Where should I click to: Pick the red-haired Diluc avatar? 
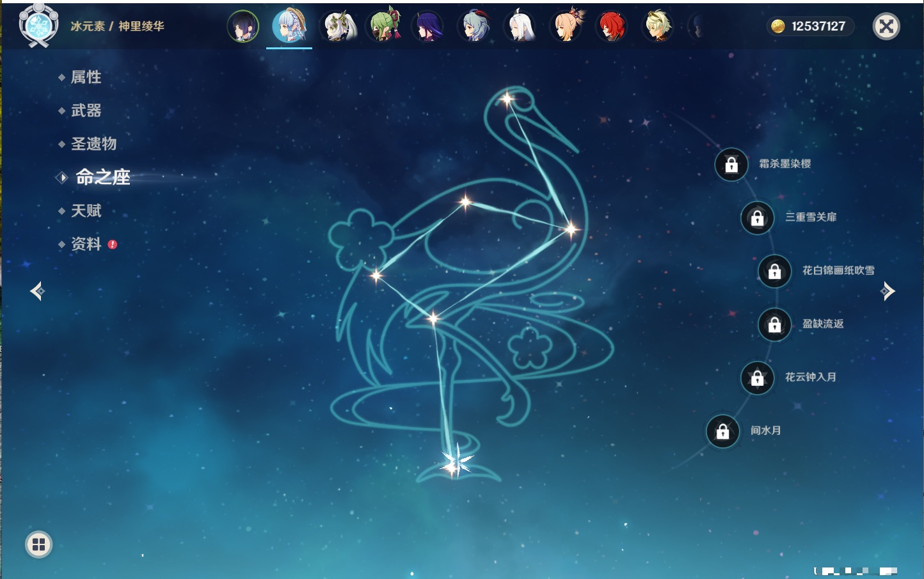click(x=611, y=27)
